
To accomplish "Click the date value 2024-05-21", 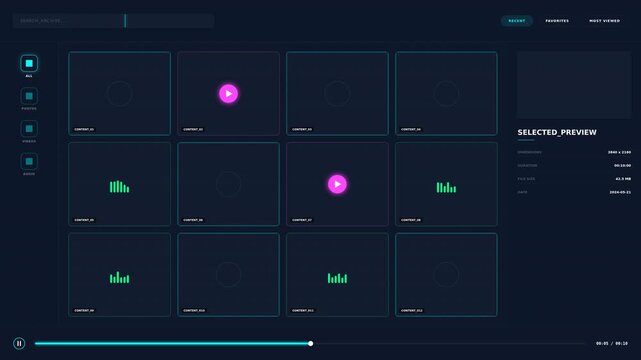I will pyautogui.click(x=620, y=192).
